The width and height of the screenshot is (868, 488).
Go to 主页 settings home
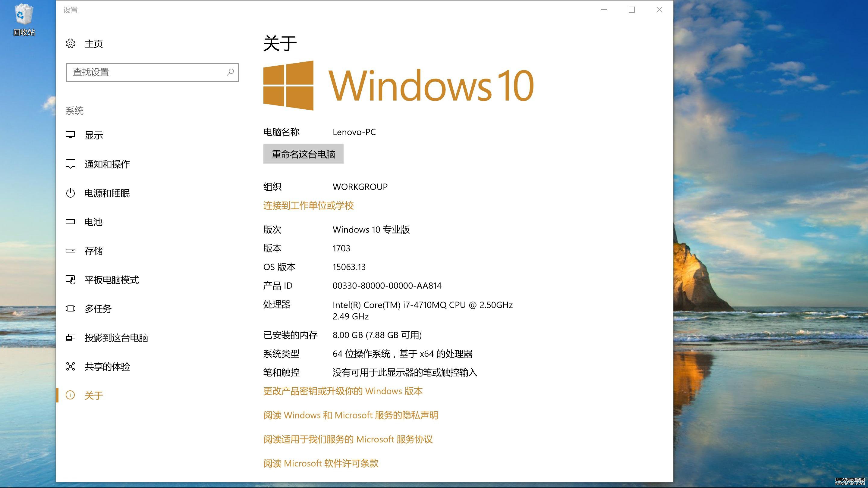[x=94, y=44]
